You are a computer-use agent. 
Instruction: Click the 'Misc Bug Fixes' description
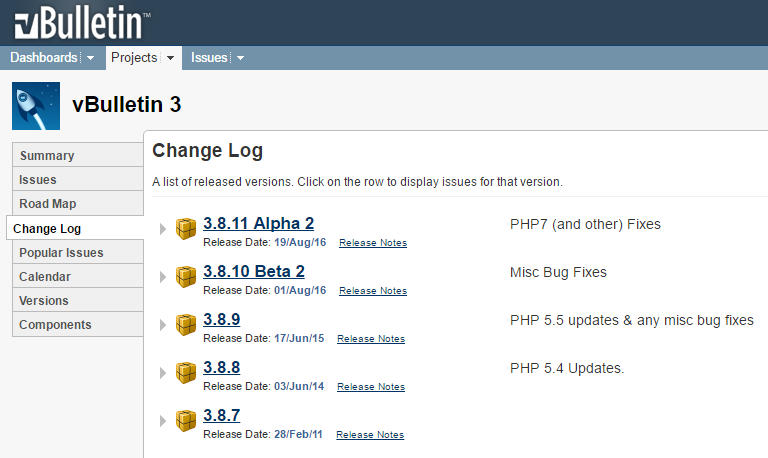558,272
